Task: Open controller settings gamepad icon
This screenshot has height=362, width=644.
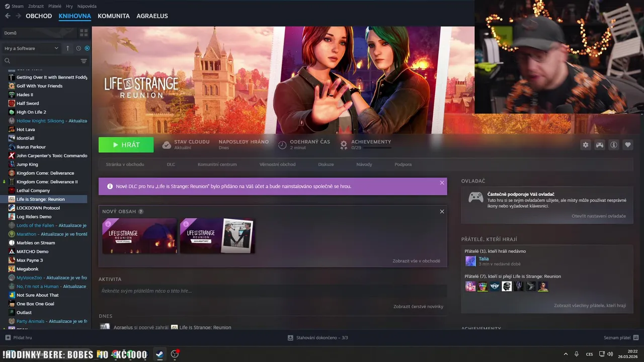Action: coord(600,145)
